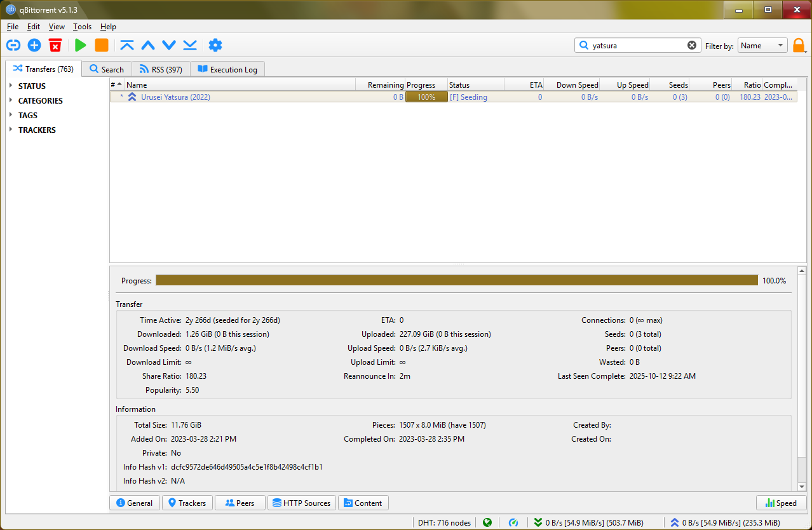
Task: Click the info hash dcfc9572de646d... value
Action: (247, 467)
